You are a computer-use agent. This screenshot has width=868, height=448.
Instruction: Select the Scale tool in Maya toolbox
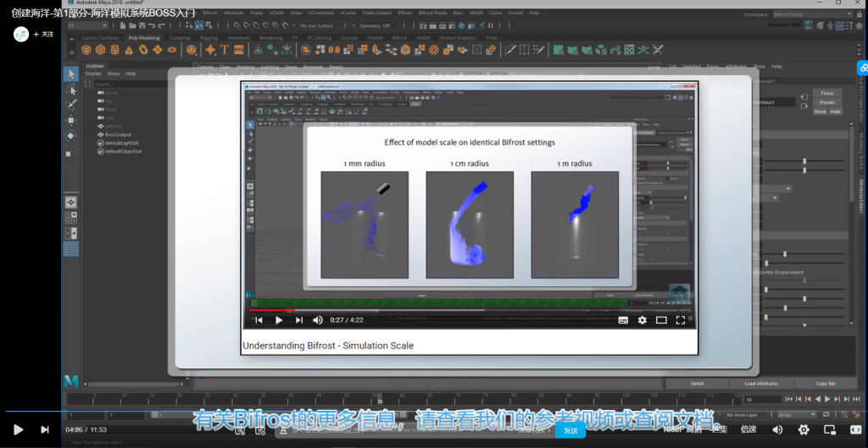coord(71,151)
